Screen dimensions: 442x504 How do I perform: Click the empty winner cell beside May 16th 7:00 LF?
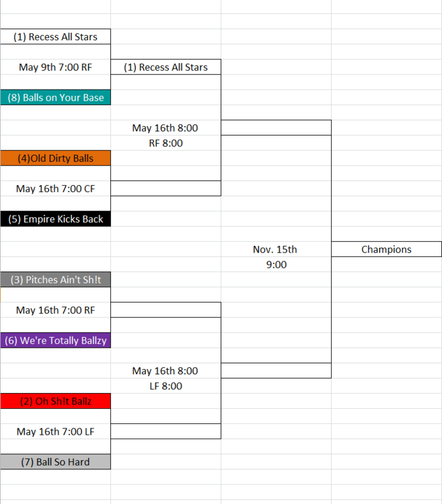tap(166, 432)
